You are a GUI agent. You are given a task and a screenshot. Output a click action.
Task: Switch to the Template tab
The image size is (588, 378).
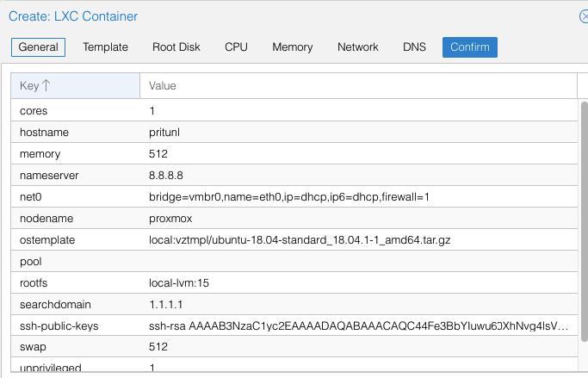tap(105, 47)
